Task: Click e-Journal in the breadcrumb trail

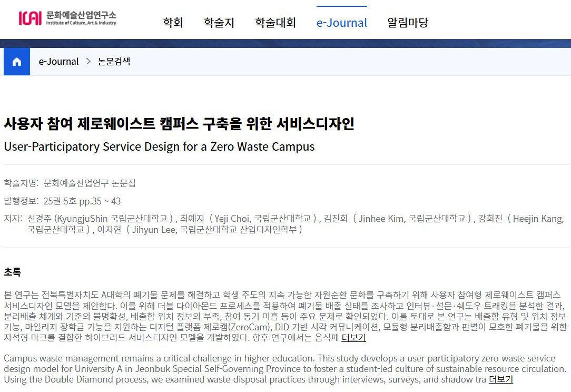Action: [58, 61]
